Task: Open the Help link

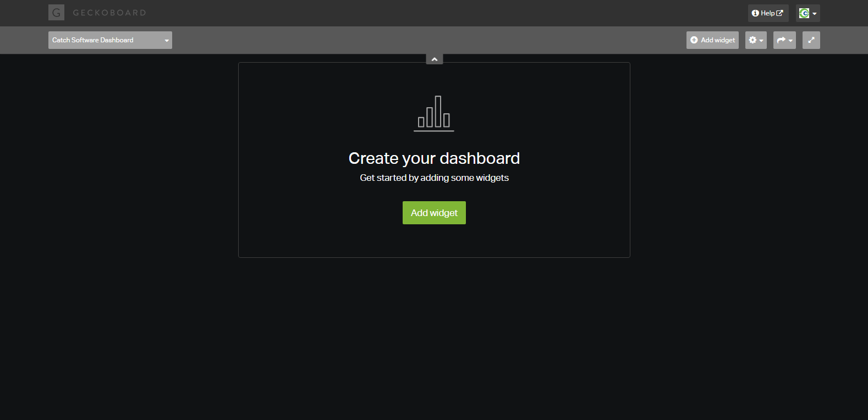Action: click(767, 13)
